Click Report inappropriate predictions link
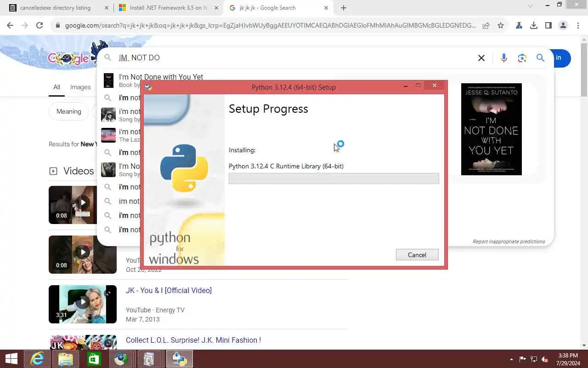 (x=509, y=241)
